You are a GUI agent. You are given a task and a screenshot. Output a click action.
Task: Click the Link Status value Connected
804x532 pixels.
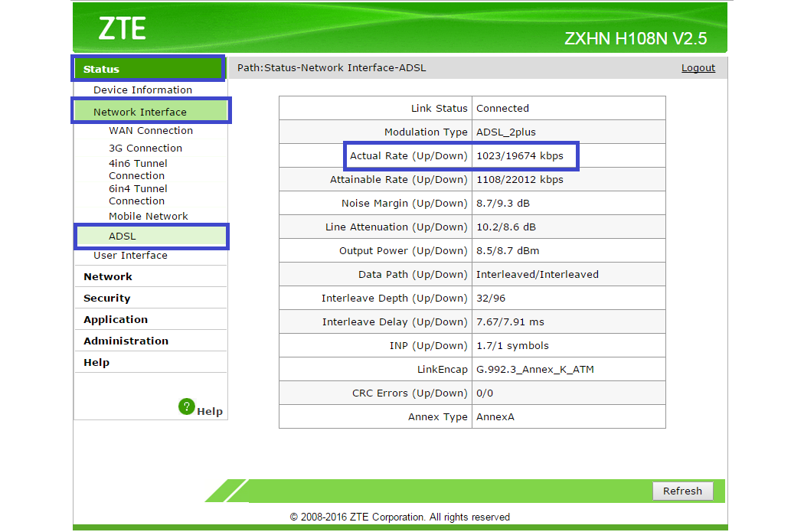pos(502,109)
